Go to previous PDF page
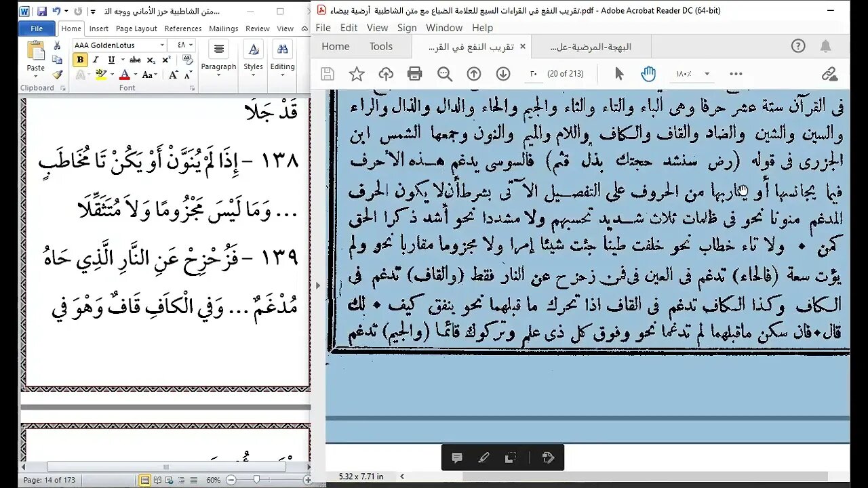Viewport: 868px width, 488px height. tap(474, 74)
